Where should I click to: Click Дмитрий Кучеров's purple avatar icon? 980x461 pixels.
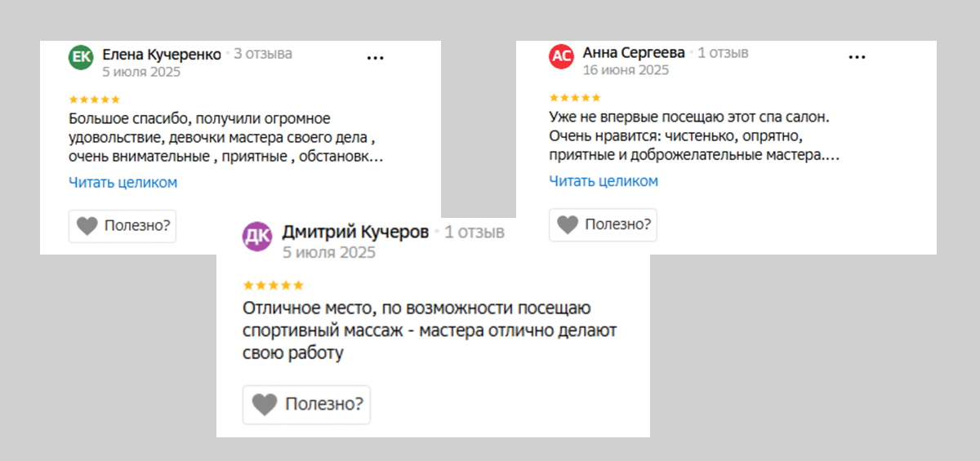click(257, 236)
